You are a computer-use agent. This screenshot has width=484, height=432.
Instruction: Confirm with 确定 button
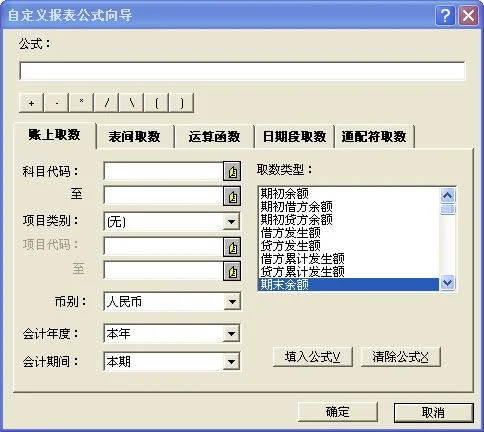click(x=337, y=412)
